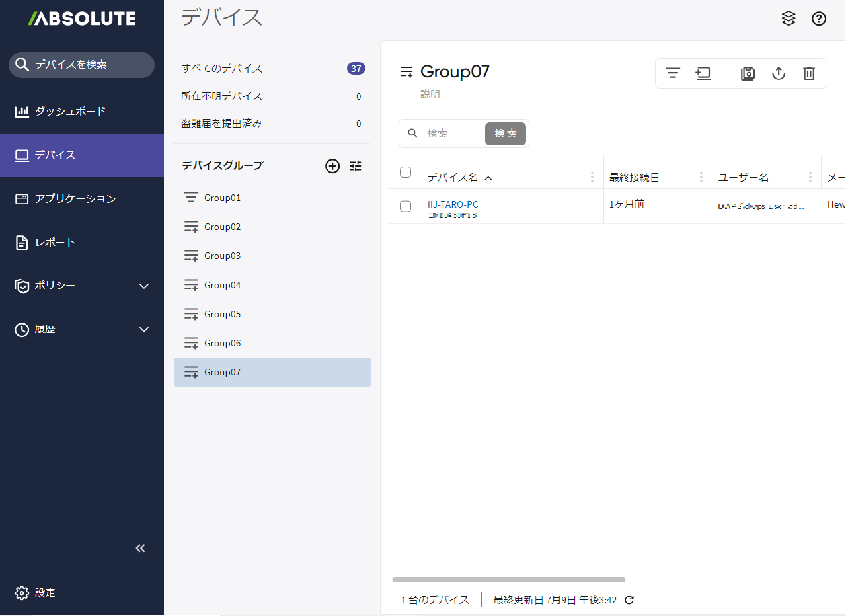Click the 37 badge on all devices
The image size is (846, 616).
pos(356,69)
